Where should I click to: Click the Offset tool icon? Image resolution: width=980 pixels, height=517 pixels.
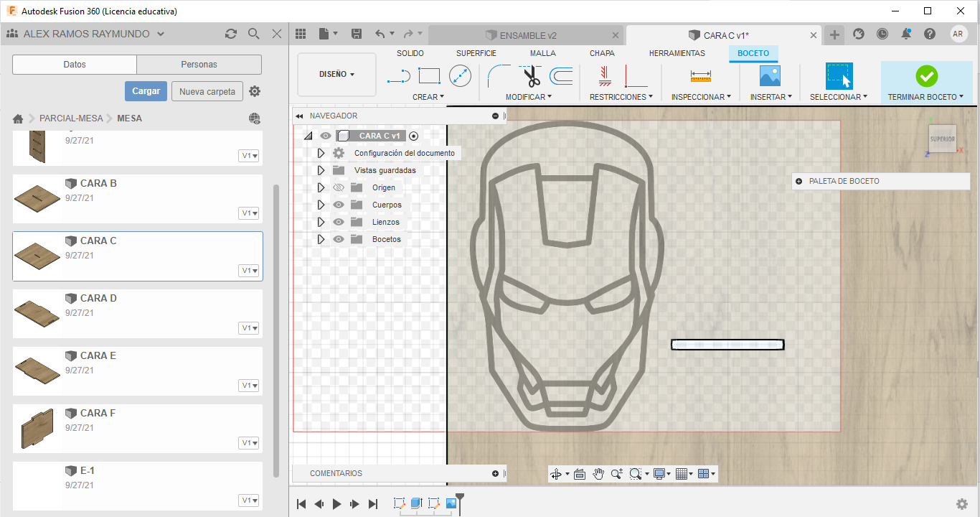click(x=561, y=76)
